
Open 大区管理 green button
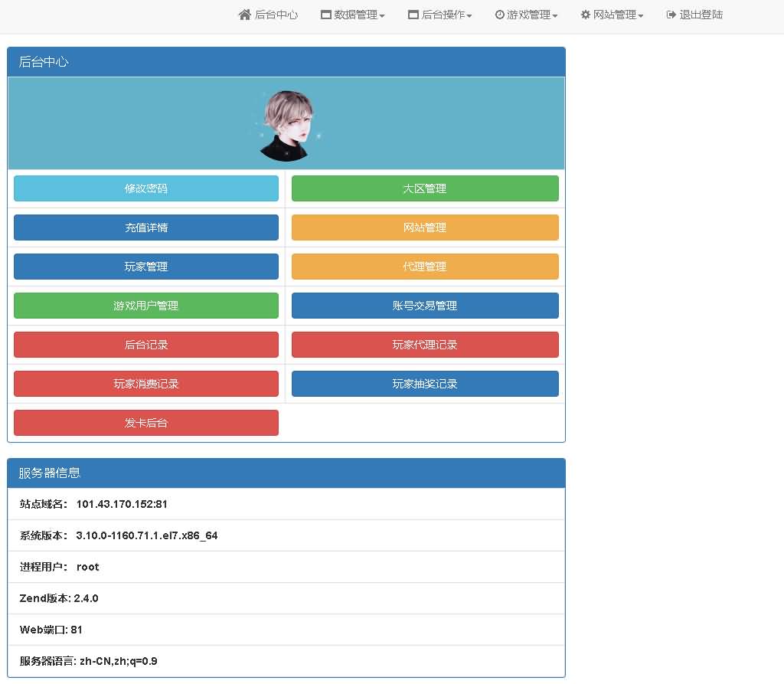(425, 188)
